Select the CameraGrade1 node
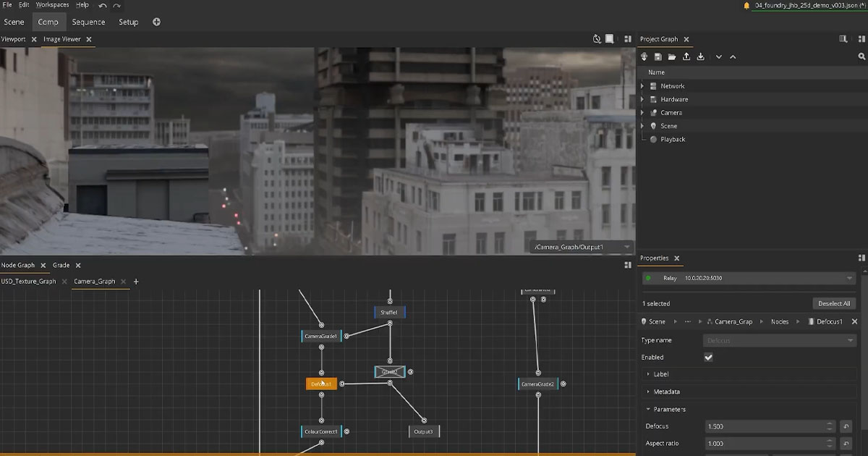Screen dimensions: 868x456 click(x=321, y=336)
